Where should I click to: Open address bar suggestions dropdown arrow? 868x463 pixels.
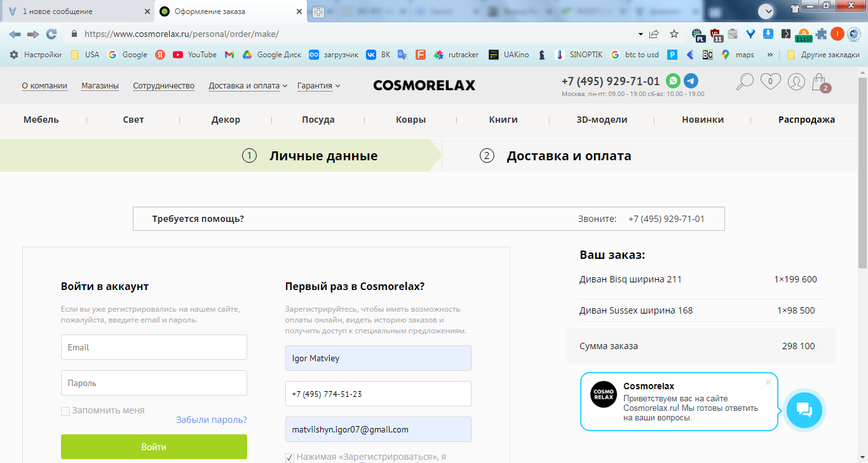pyautogui.click(x=641, y=34)
